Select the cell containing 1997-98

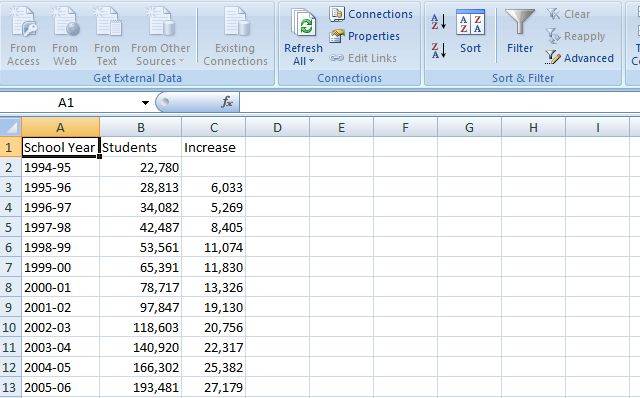click(x=60, y=227)
